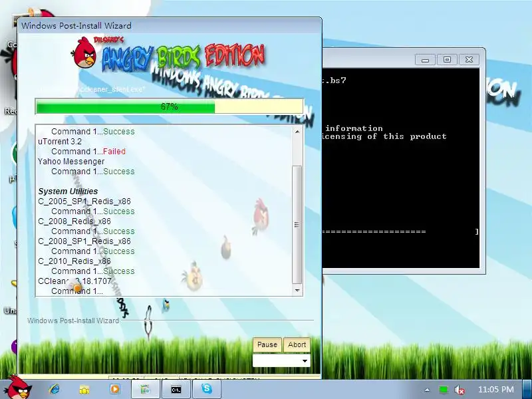
Task: Click the Windows Post-Install Wizard title bar
Action: [170, 26]
